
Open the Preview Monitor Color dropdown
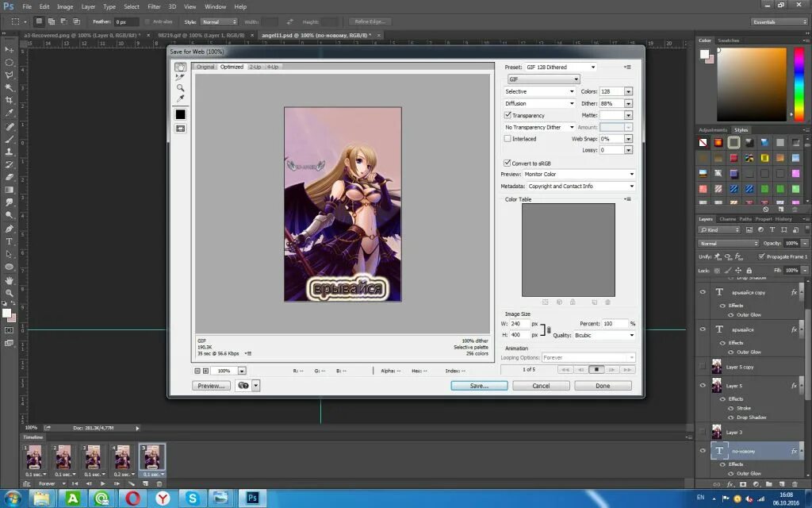point(578,174)
